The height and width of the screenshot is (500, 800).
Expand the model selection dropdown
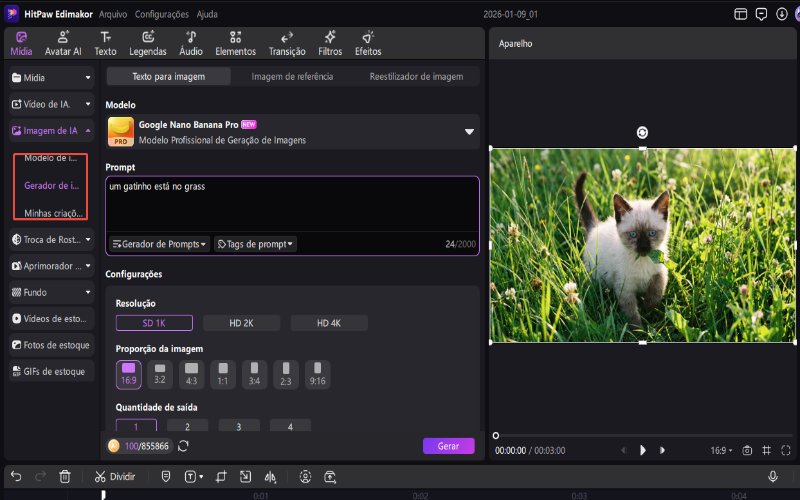(x=469, y=132)
